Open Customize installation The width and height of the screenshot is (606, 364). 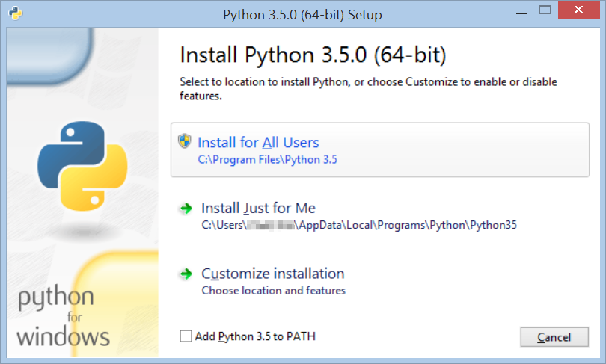click(272, 274)
